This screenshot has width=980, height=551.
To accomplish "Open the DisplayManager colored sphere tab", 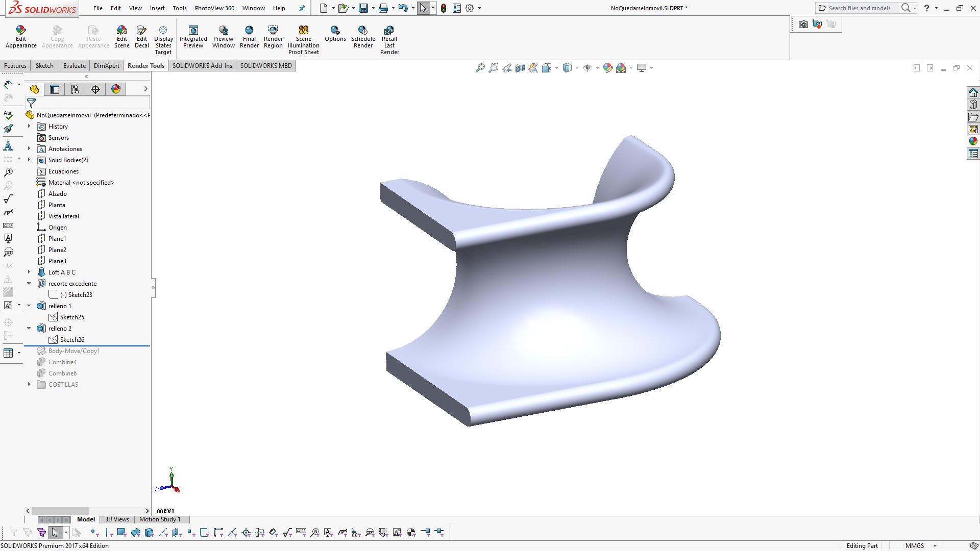I will (x=116, y=89).
